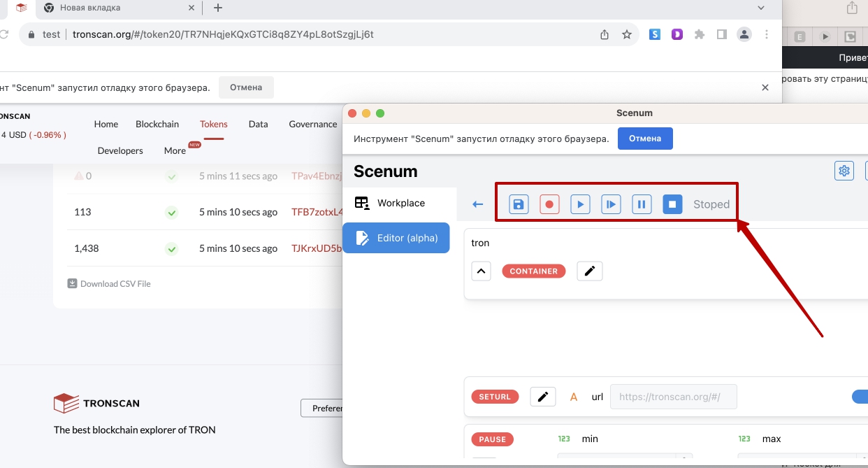Edit the SETURL step with pencil icon
Viewport: 868px width, 468px height.
pos(542,397)
